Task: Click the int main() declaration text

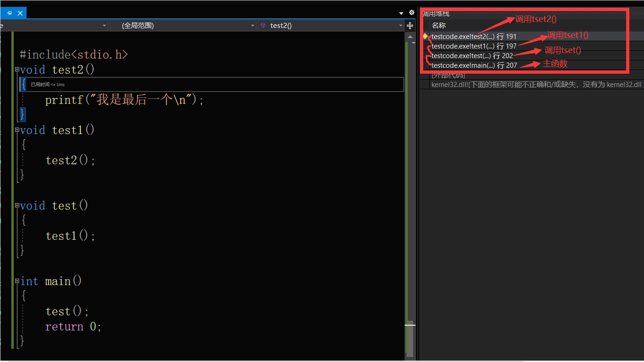Action: (51, 281)
